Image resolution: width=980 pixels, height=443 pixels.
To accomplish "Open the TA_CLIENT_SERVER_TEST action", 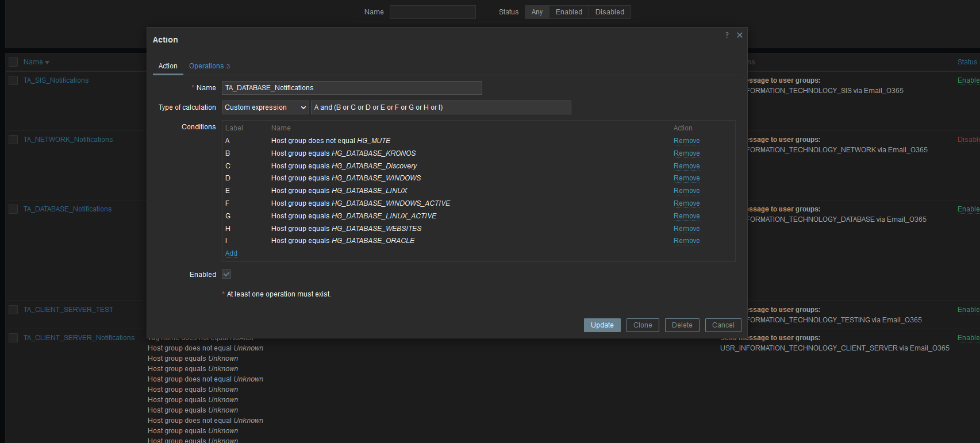I will pos(68,310).
